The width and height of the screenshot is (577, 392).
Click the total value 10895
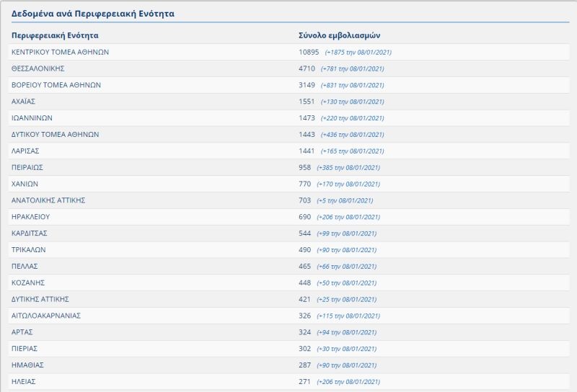tap(309, 52)
